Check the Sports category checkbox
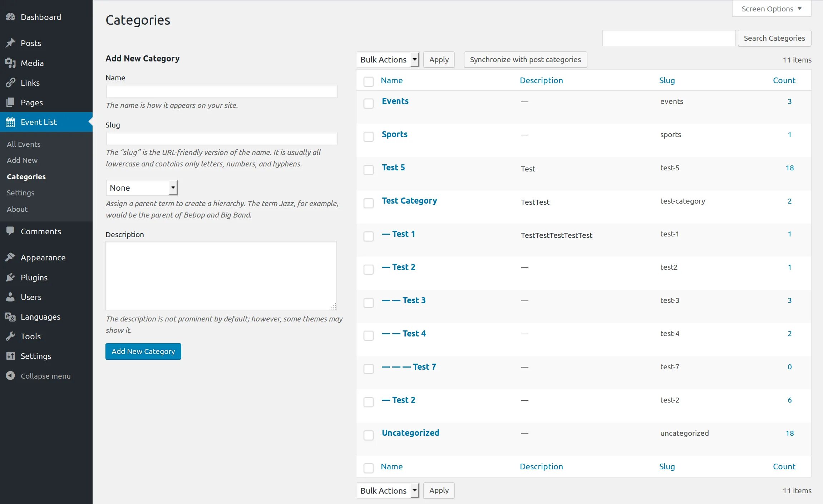Screen dimensions: 823x504 (369, 136)
